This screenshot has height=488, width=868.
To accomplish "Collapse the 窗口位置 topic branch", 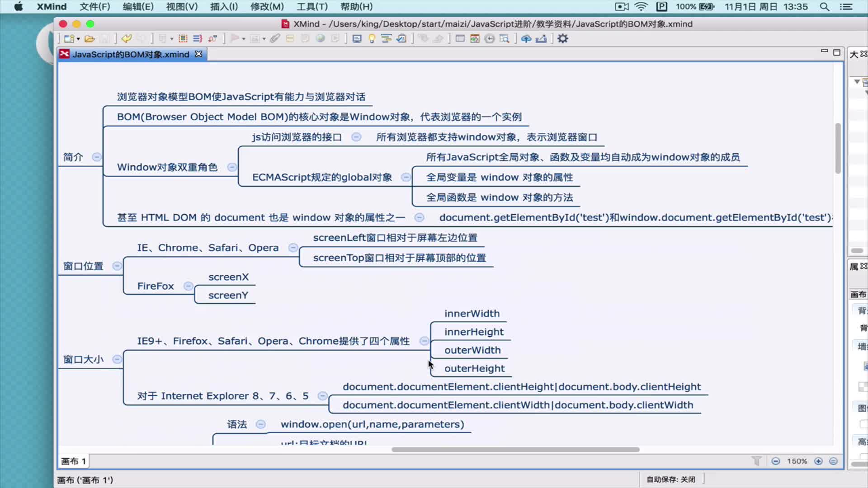I will 117,266.
